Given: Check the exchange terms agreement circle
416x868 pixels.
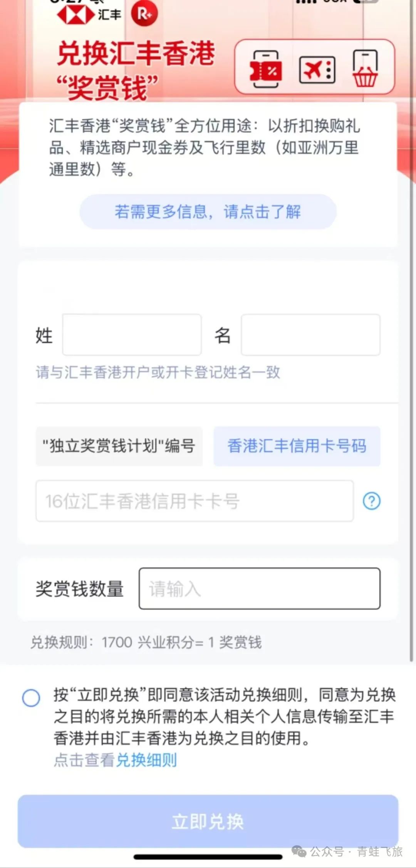Looking at the screenshot, I should pyautogui.click(x=31, y=698).
